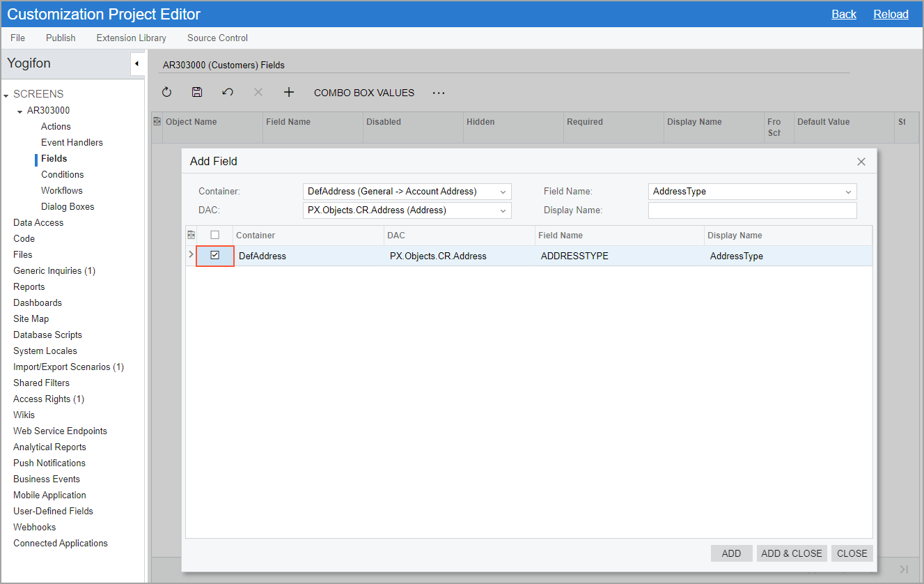Viewport: 924px width, 584px height.
Task: Click the Display Name input field
Action: click(752, 210)
